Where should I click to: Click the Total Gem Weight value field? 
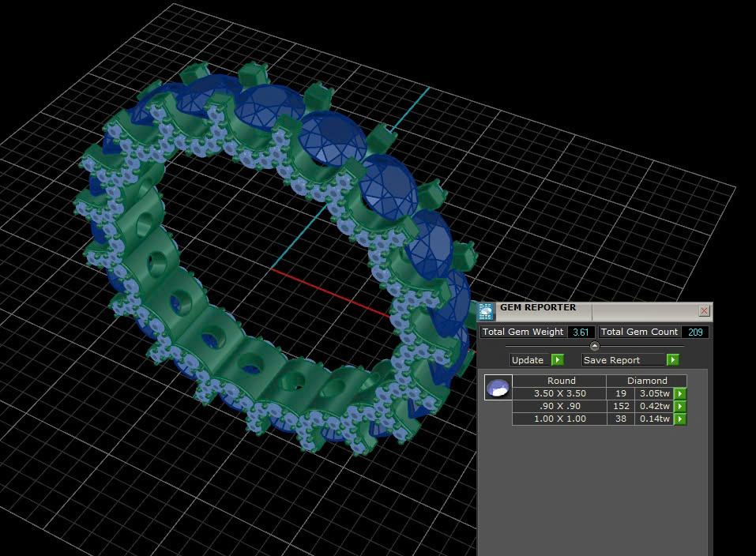(581, 332)
